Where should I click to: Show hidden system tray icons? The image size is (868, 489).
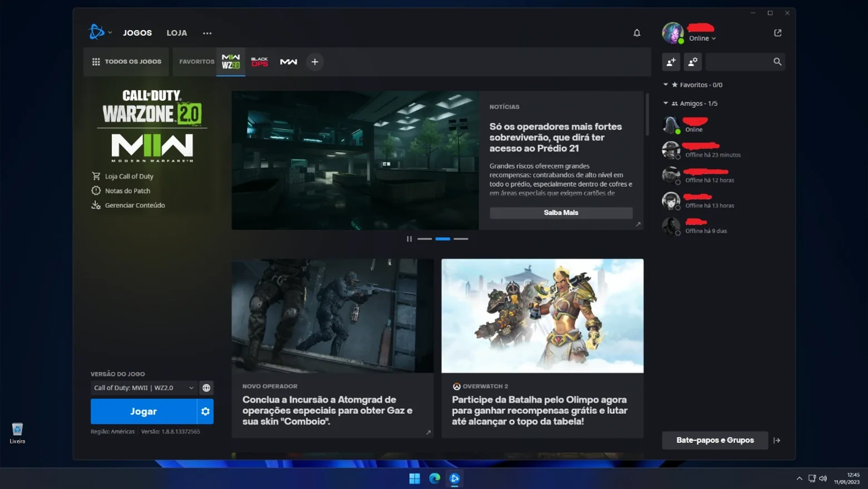(800, 478)
